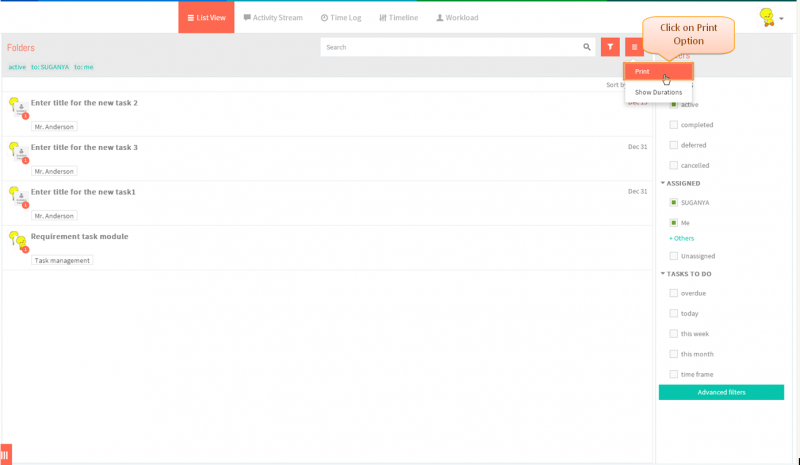800x465 pixels.
Task: Click the 'to: SUGANYA' filter tag
Action: click(50, 67)
